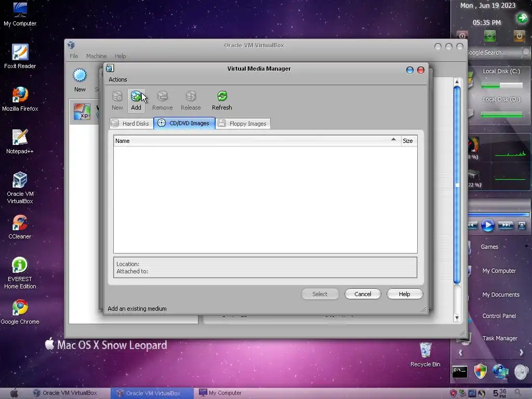The image size is (532, 399).
Task: Sort by the Name column header
Action: coord(257,141)
